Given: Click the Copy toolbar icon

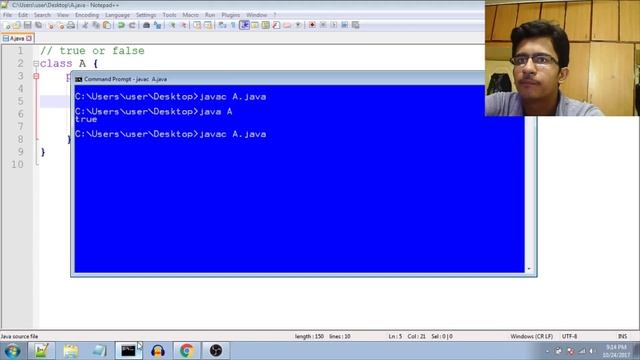Looking at the screenshot, I should [96, 25].
